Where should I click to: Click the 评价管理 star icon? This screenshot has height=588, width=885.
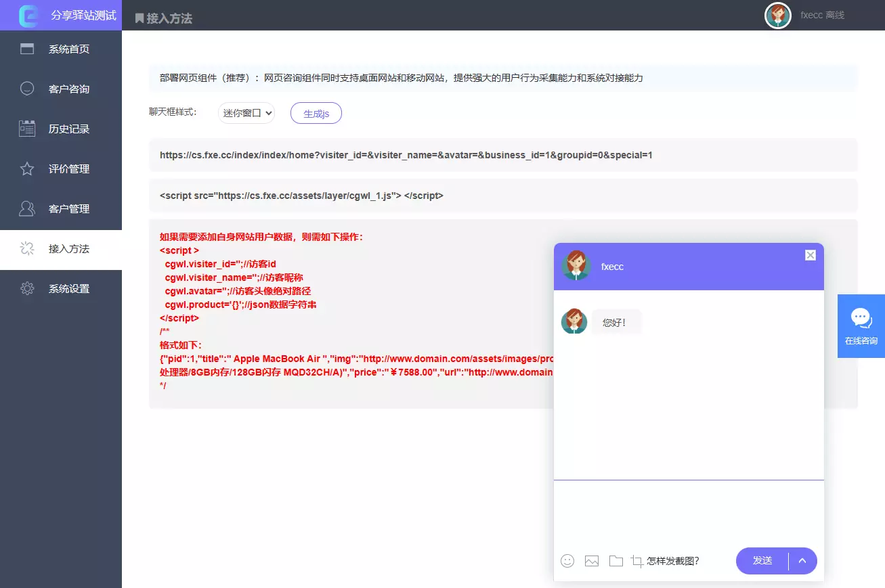pos(27,168)
